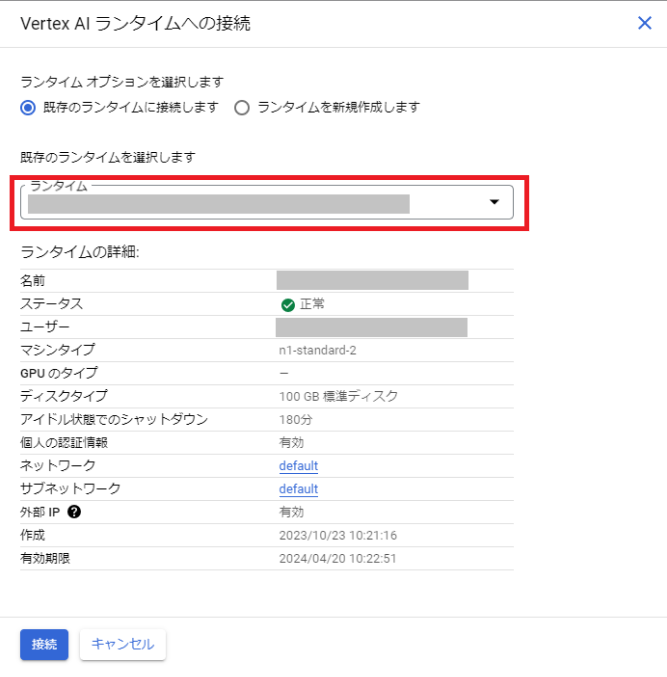Image resolution: width=667 pixels, height=677 pixels.
Task: Click the ランタイム オプションを選択します heading
Action: pos(122,82)
